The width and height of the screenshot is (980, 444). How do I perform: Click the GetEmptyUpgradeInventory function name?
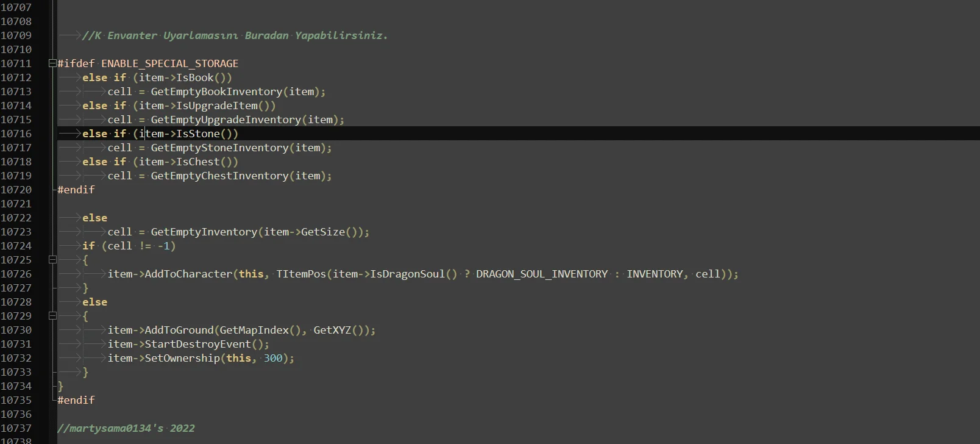pyautogui.click(x=225, y=120)
